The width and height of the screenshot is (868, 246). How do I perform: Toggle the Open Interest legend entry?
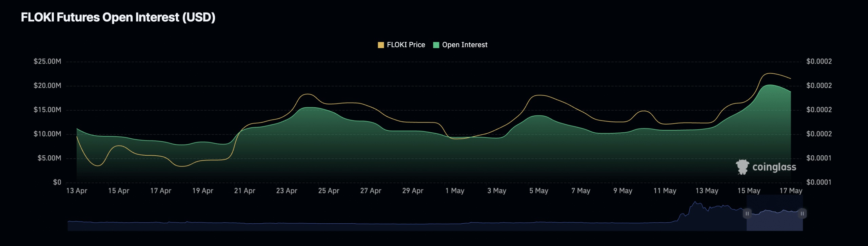point(460,45)
